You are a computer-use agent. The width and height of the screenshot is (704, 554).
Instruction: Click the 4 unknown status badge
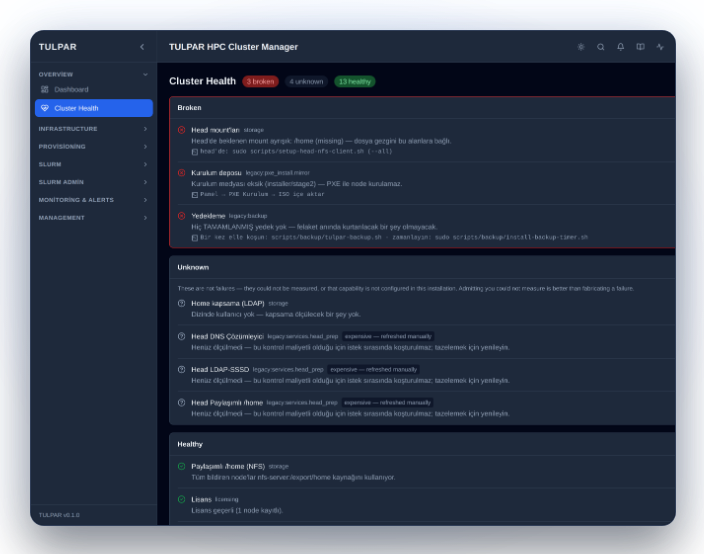click(306, 81)
